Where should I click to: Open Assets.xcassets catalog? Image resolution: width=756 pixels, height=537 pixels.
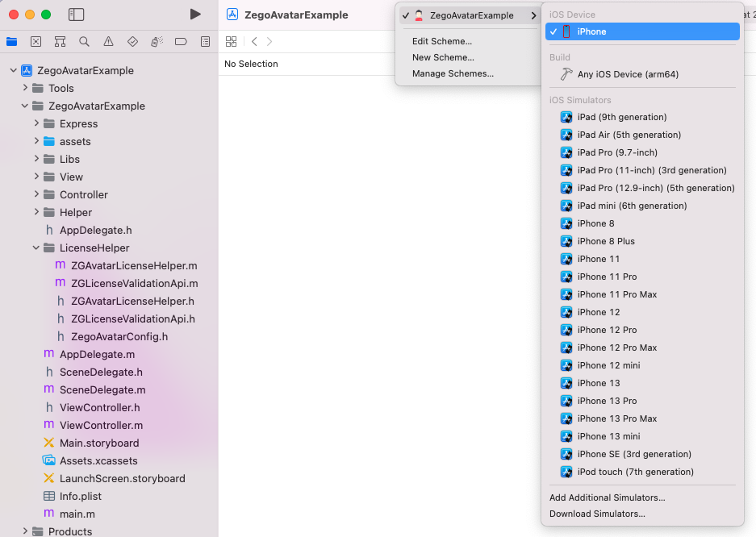tap(98, 461)
